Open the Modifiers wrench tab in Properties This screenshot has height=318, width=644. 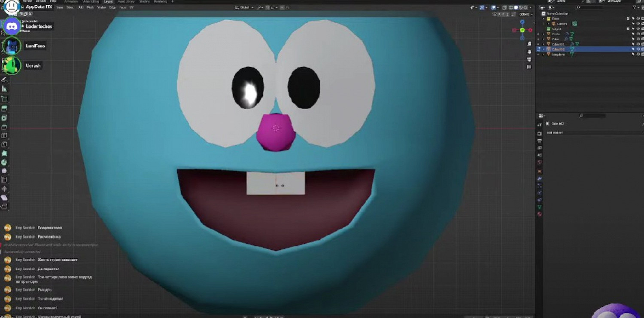(540, 178)
